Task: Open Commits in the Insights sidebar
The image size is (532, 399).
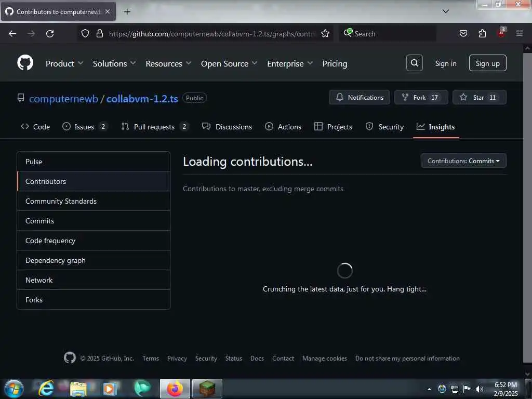Action: click(x=94, y=221)
